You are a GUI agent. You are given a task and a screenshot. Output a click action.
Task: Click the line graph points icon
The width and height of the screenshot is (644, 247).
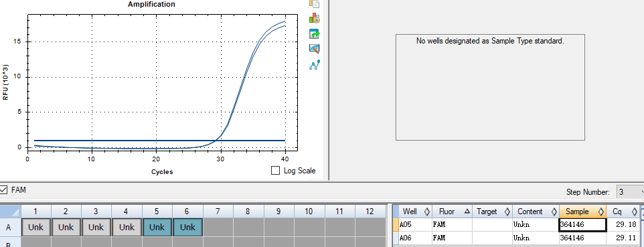tap(314, 64)
